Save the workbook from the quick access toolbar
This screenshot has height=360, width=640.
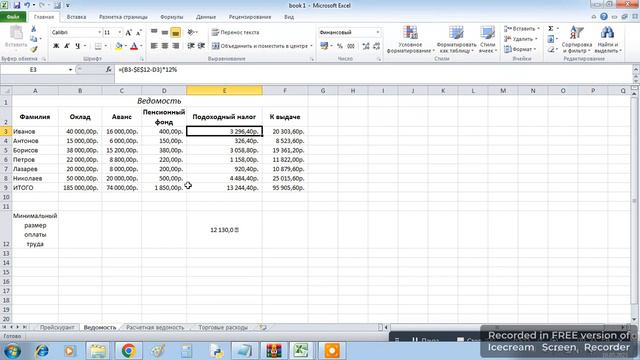pos(17,5)
